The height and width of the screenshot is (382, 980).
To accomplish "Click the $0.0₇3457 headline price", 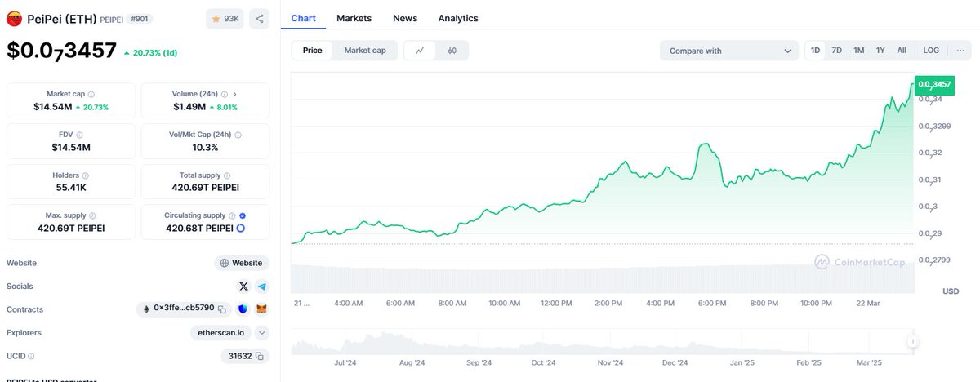I will tap(62, 51).
